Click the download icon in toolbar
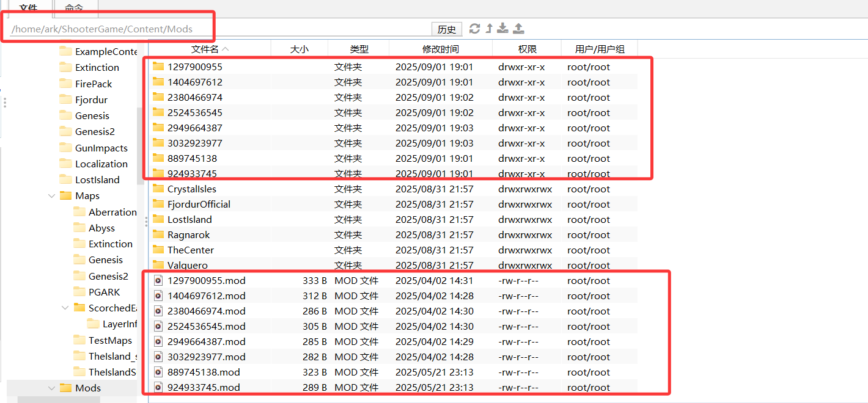Viewport: 868px width, 403px height. [502, 29]
